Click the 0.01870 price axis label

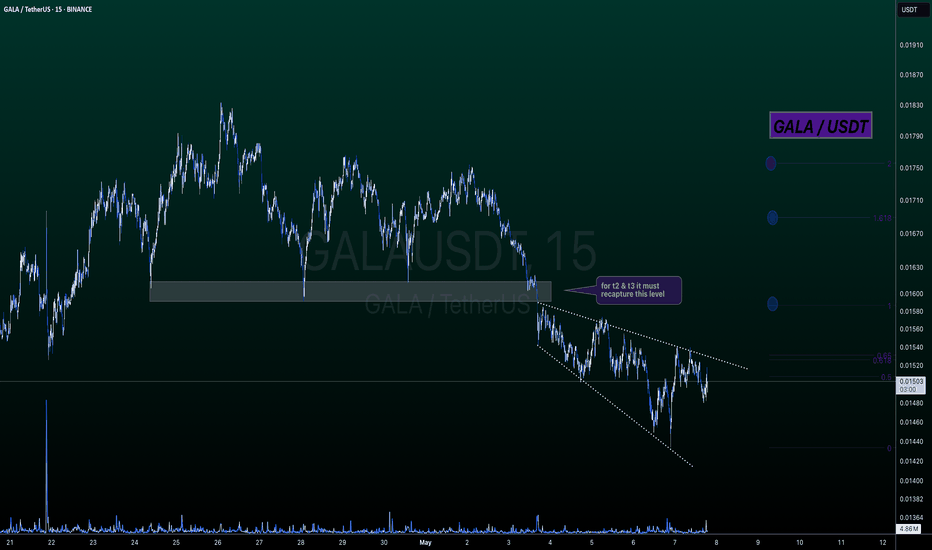point(911,75)
